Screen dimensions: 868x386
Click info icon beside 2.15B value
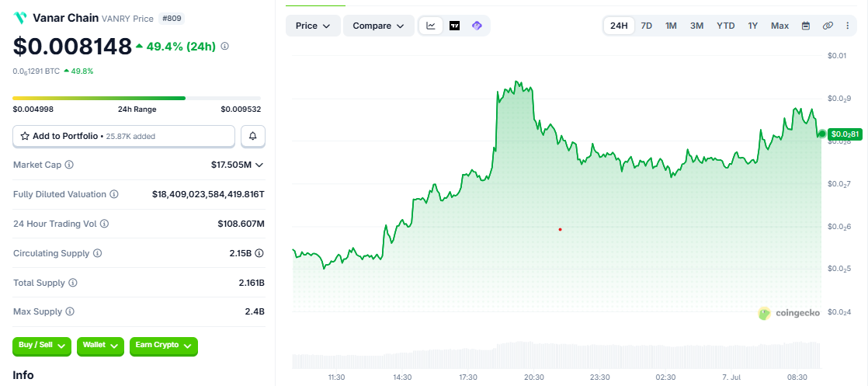tap(259, 253)
